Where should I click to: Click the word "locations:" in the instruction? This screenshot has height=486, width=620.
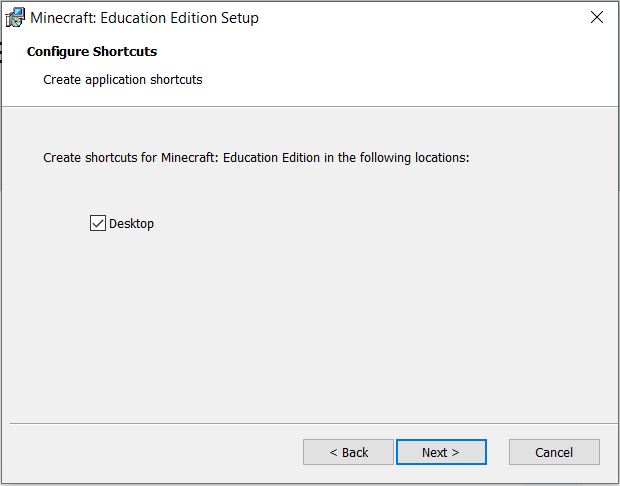(x=442, y=157)
